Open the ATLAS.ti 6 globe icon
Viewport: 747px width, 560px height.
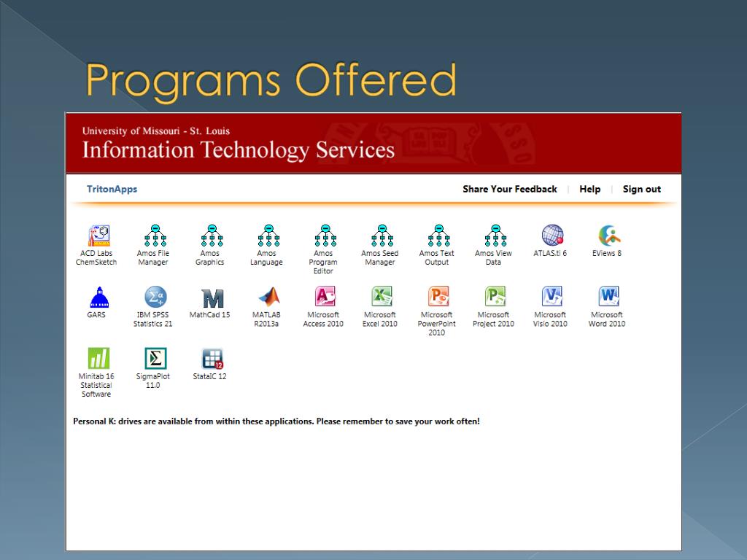click(552, 236)
